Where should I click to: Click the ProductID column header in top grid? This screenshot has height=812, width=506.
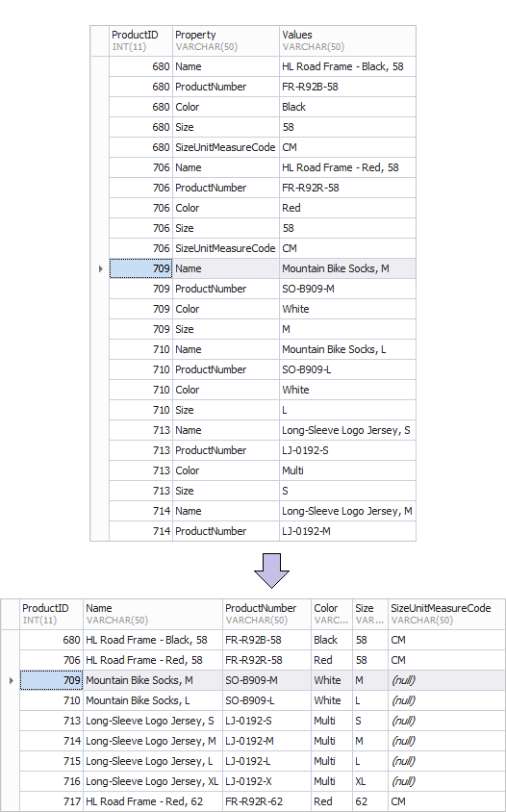tap(140, 41)
